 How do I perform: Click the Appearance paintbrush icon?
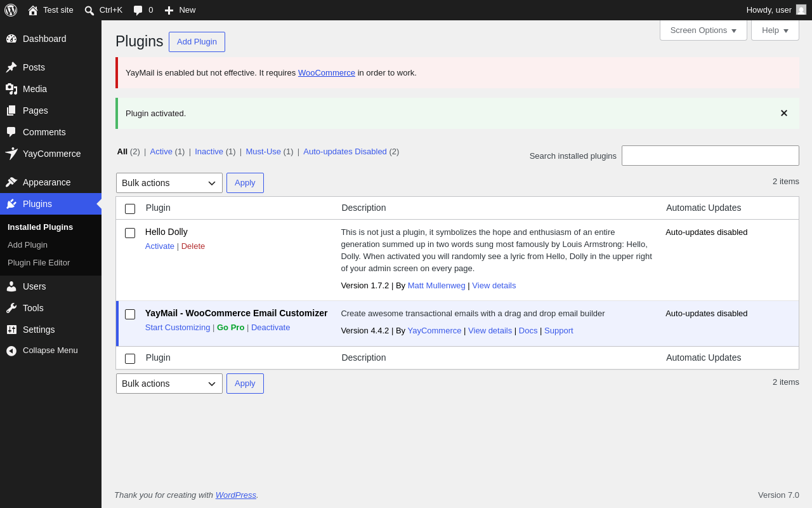coord(11,182)
